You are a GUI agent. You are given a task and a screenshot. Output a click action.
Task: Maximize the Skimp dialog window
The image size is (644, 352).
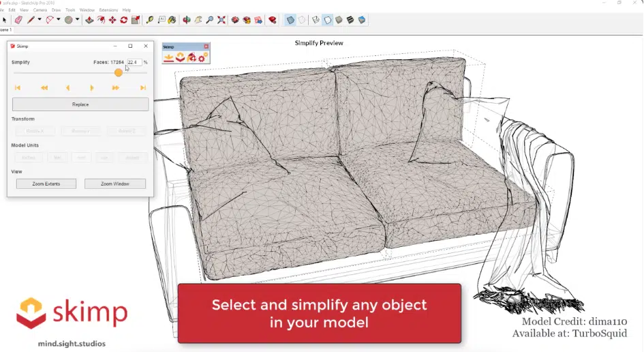point(130,46)
